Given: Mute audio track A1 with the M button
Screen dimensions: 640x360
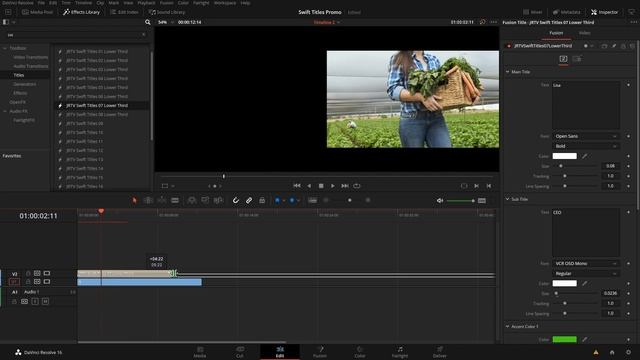Looking at the screenshot, I should [x=45, y=301].
